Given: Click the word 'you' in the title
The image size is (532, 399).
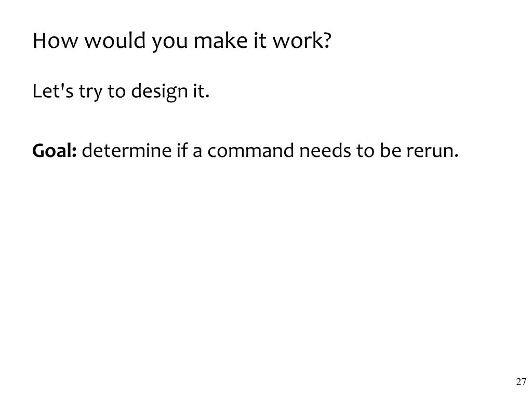Looking at the screenshot, I should click(x=170, y=42).
